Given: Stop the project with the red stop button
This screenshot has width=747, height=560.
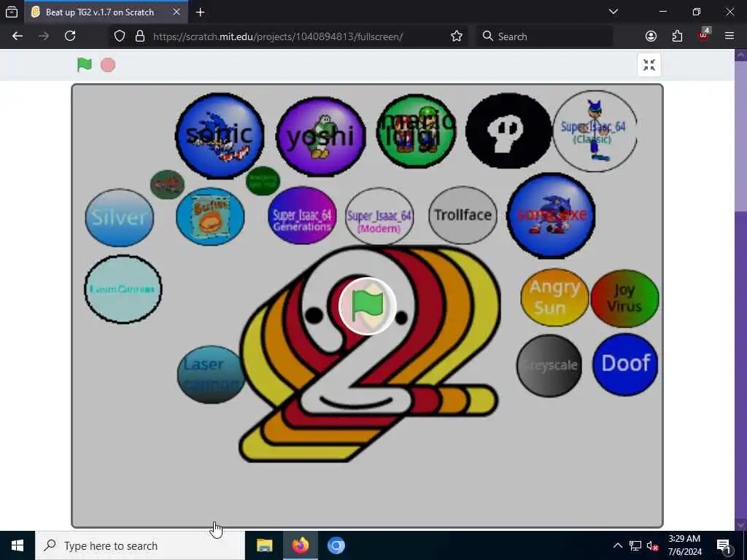Looking at the screenshot, I should [108, 65].
